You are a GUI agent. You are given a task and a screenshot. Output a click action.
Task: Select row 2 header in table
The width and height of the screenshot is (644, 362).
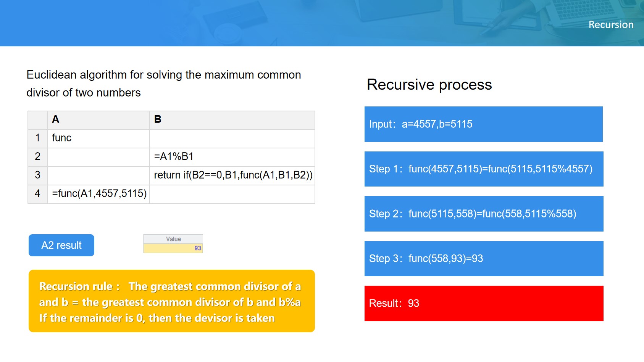click(37, 157)
